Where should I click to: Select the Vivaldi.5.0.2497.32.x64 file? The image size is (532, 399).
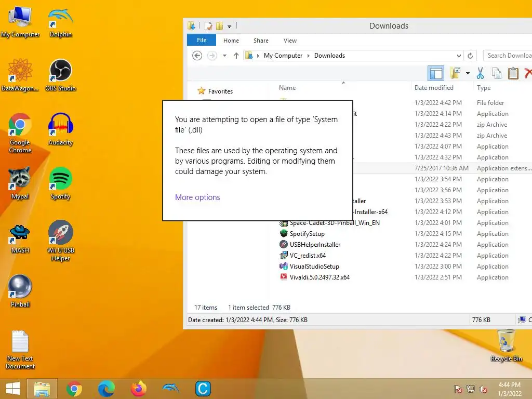pos(320,277)
